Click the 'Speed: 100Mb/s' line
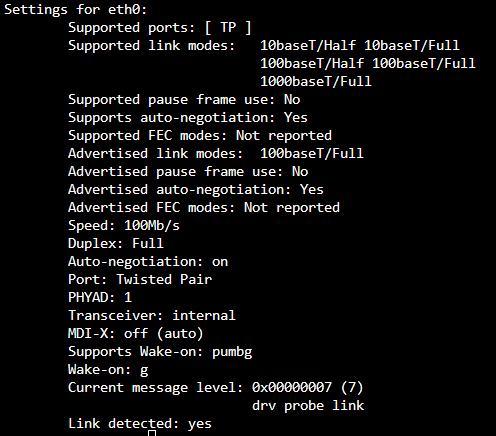496x436 pixels. tap(124, 225)
